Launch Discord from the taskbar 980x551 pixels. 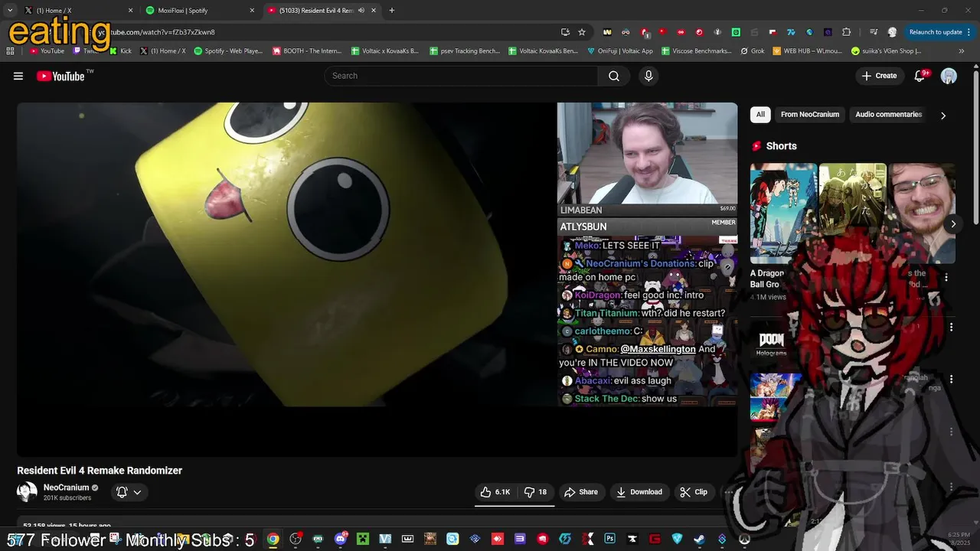click(x=341, y=539)
